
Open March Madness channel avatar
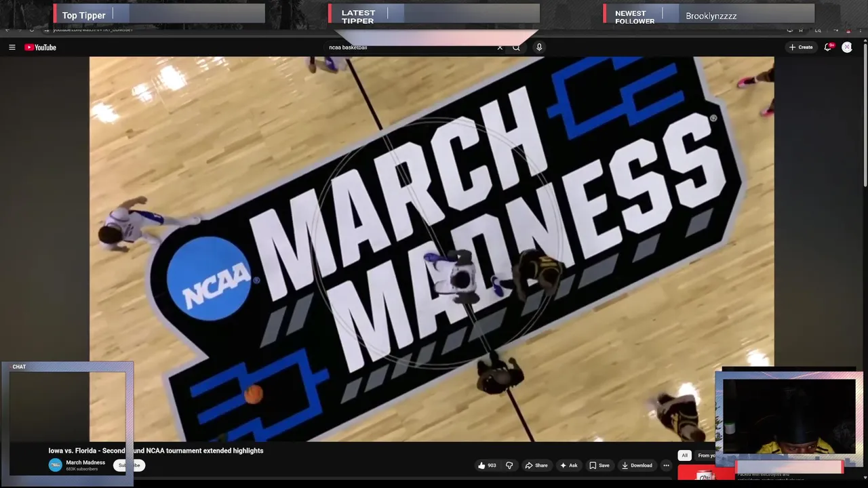(55, 465)
